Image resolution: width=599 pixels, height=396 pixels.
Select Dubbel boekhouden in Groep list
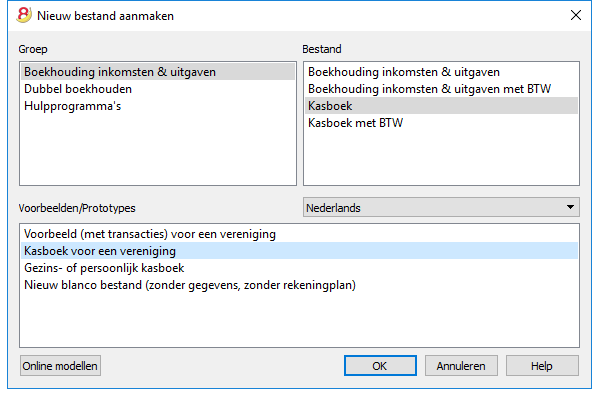click(158, 89)
